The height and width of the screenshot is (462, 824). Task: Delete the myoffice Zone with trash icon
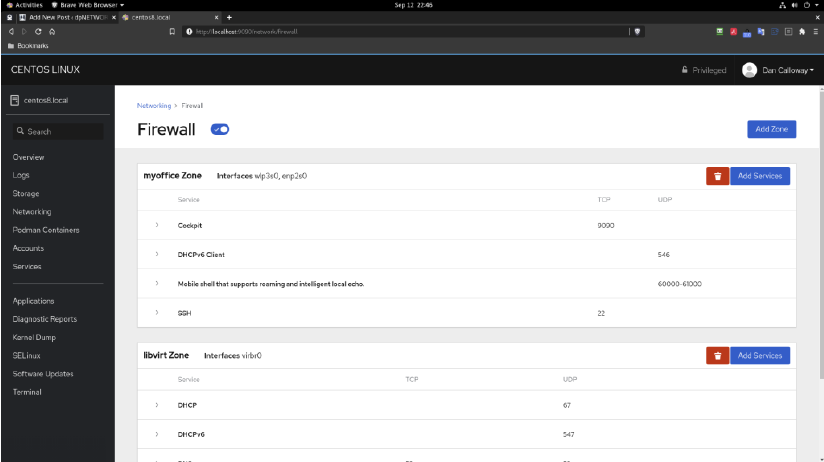point(717,176)
